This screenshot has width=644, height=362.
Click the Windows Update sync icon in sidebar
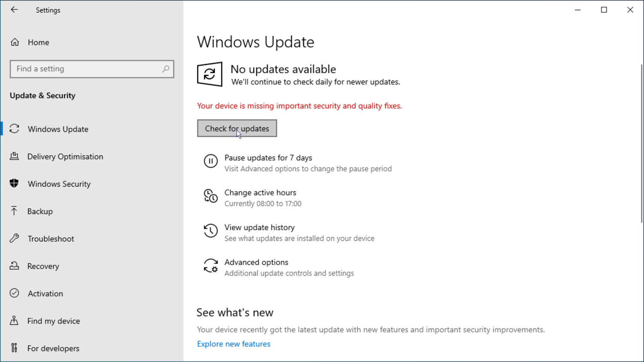coord(15,129)
